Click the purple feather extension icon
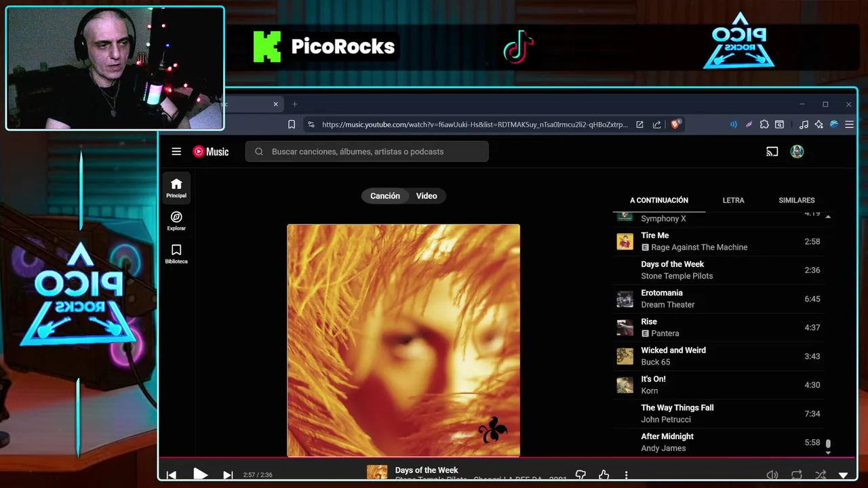Viewport: 868px width, 488px height. [749, 125]
